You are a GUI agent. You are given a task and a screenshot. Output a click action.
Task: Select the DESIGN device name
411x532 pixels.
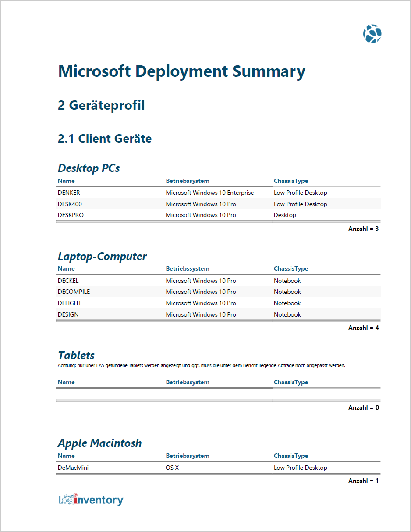pos(68,314)
